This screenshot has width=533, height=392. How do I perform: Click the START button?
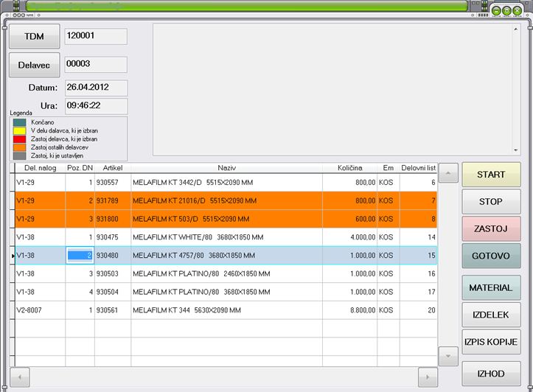(x=491, y=175)
